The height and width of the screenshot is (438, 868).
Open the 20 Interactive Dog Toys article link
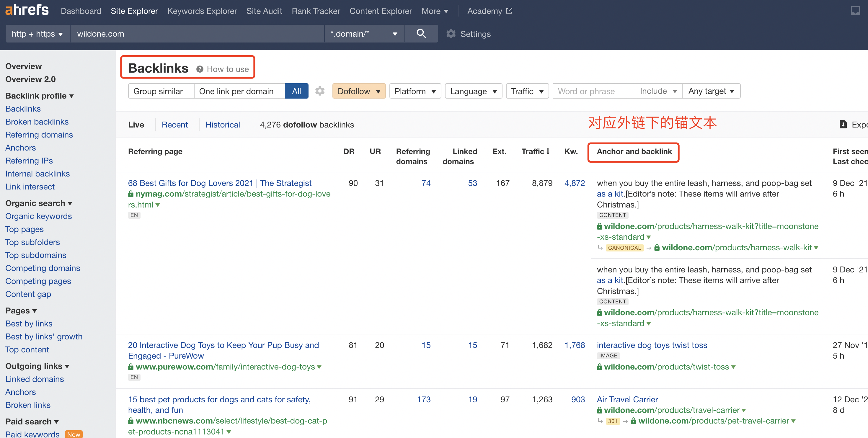(x=223, y=350)
